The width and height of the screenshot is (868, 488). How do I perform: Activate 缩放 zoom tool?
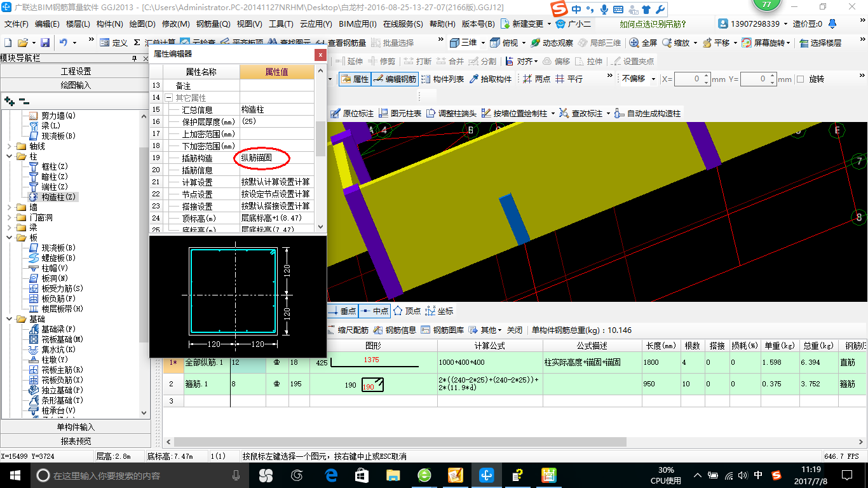click(676, 43)
